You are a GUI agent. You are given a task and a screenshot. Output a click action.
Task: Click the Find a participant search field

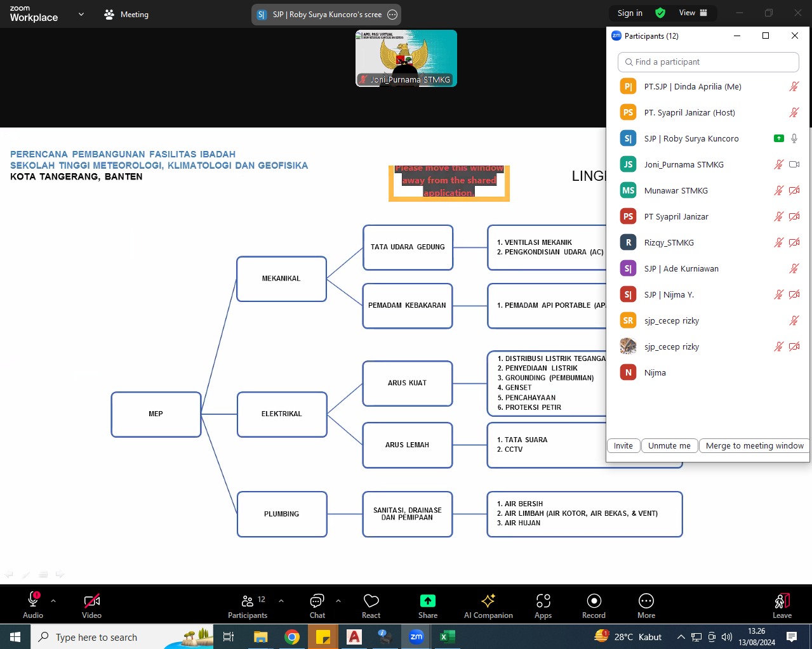708,62
